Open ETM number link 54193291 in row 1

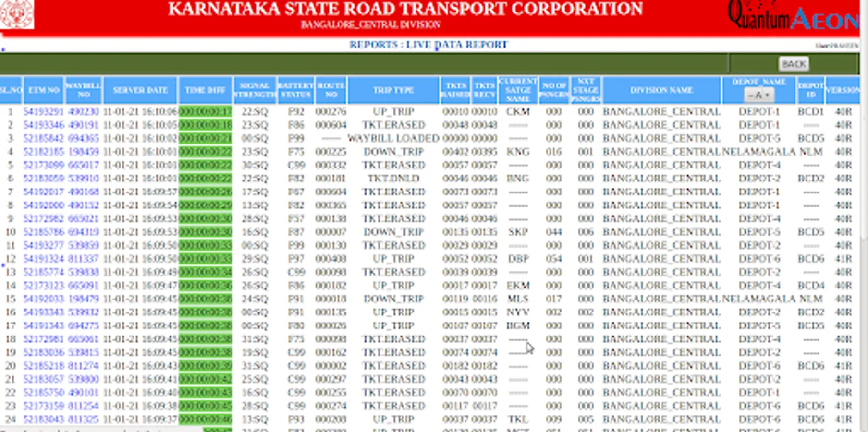(43, 112)
